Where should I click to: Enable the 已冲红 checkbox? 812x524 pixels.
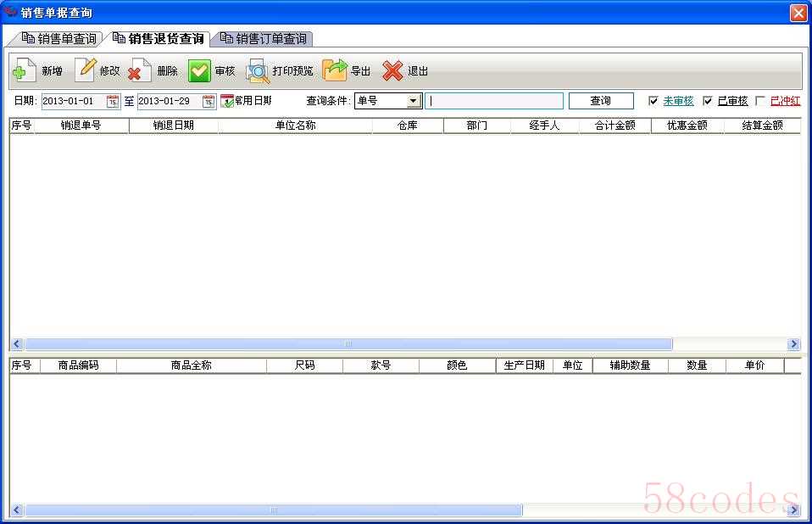click(x=760, y=101)
